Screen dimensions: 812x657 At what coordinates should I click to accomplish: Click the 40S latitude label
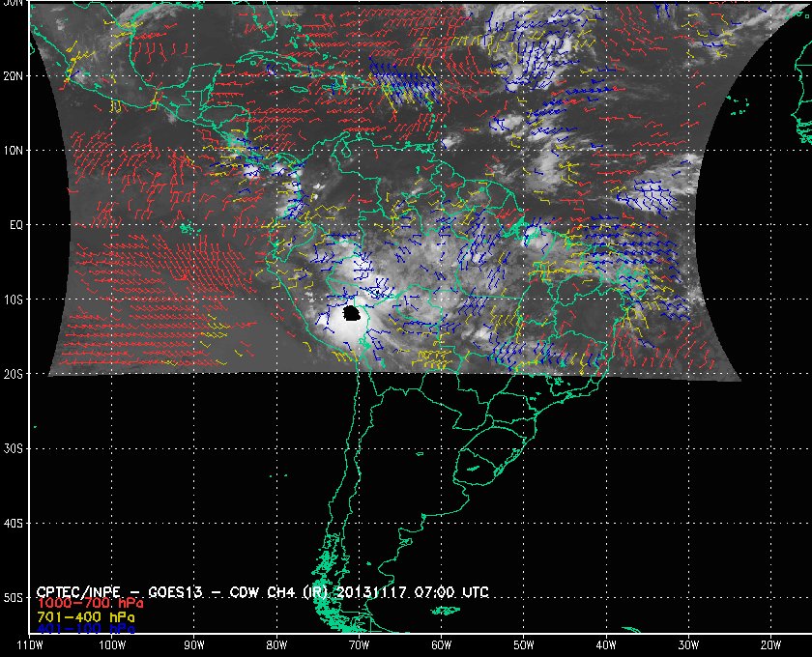click(x=13, y=524)
